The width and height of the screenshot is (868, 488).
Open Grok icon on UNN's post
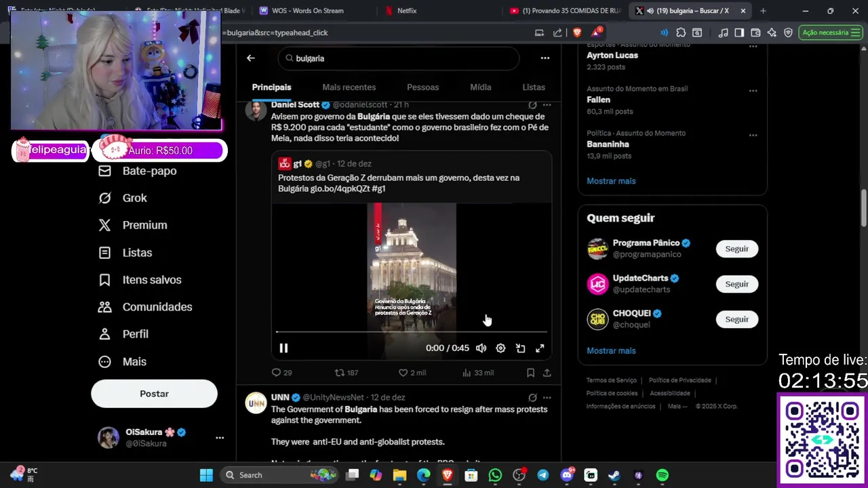point(532,398)
